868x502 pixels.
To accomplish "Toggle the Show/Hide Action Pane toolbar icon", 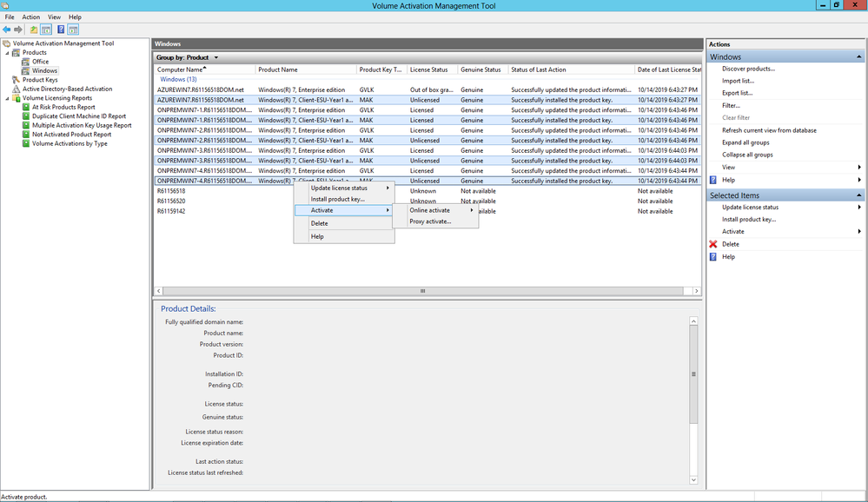I will (73, 30).
